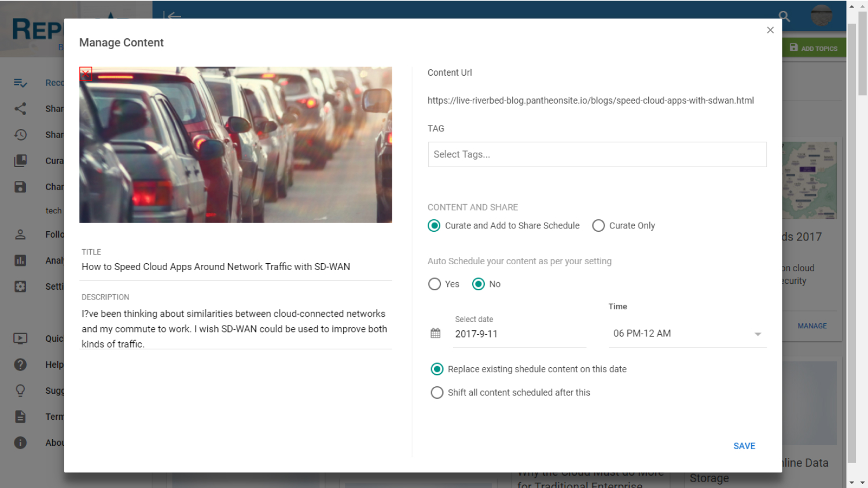Click the share sidebar icon
Viewport: 868px width, 488px height.
click(x=20, y=109)
